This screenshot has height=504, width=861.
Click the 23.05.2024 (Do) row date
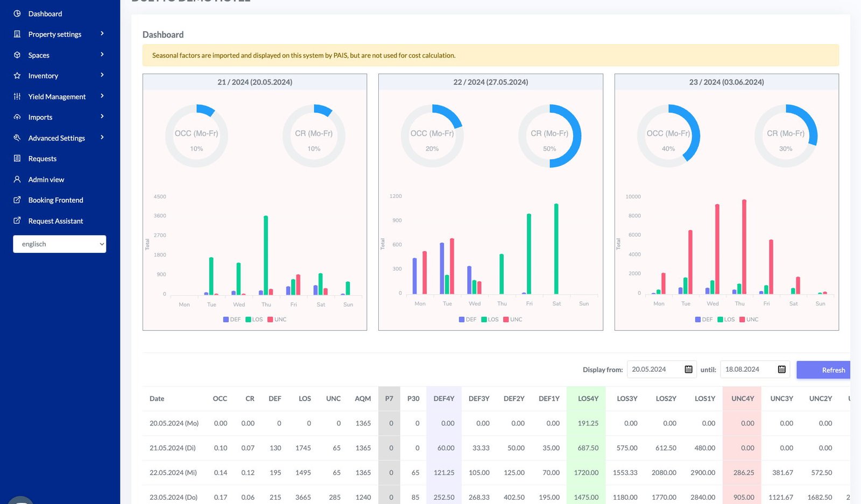pyautogui.click(x=174, y=498)
